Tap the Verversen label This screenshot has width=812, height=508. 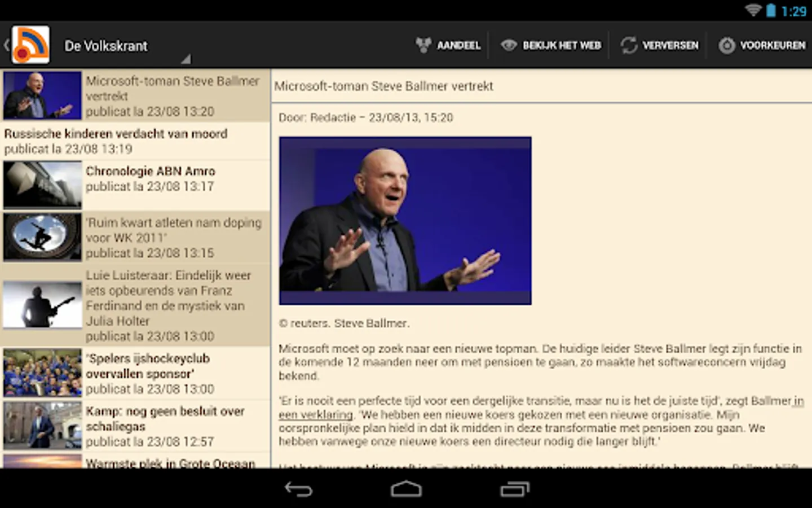pos(670,45)
